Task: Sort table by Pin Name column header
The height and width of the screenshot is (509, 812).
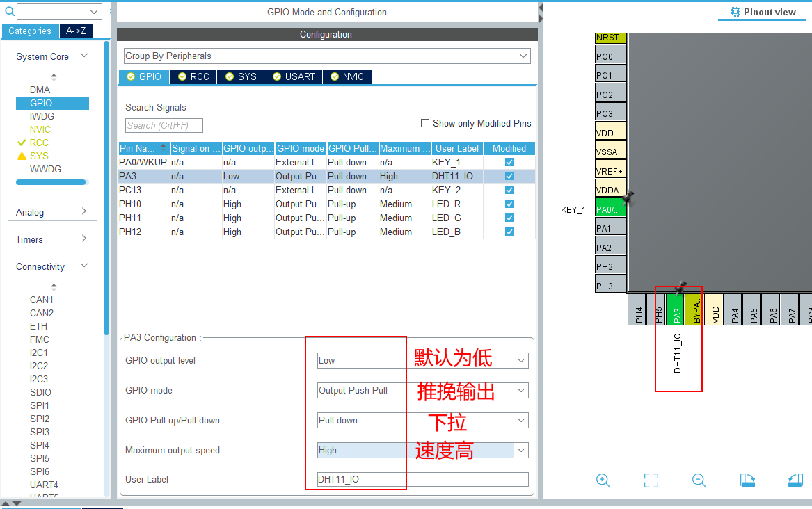Action: [x=144, y=149]
